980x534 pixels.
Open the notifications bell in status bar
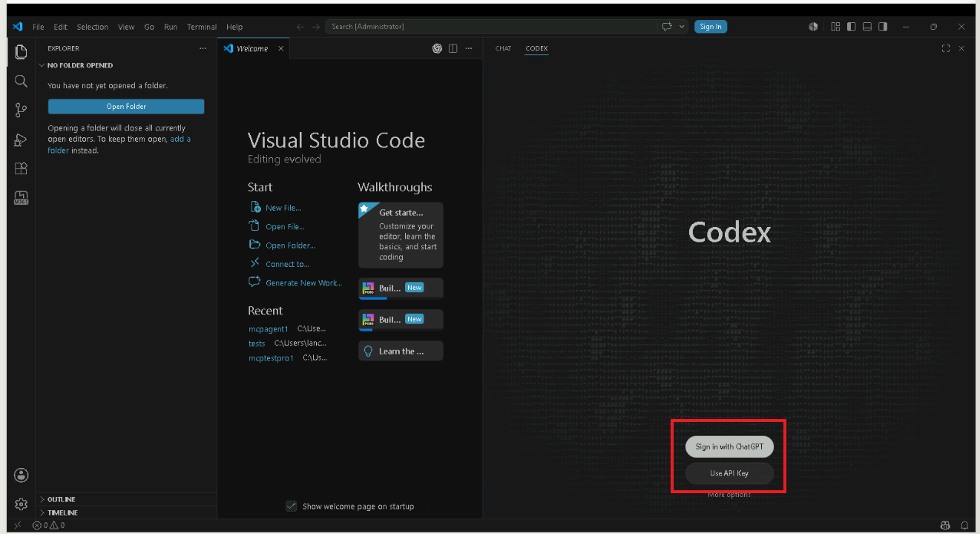click(964, 525)
